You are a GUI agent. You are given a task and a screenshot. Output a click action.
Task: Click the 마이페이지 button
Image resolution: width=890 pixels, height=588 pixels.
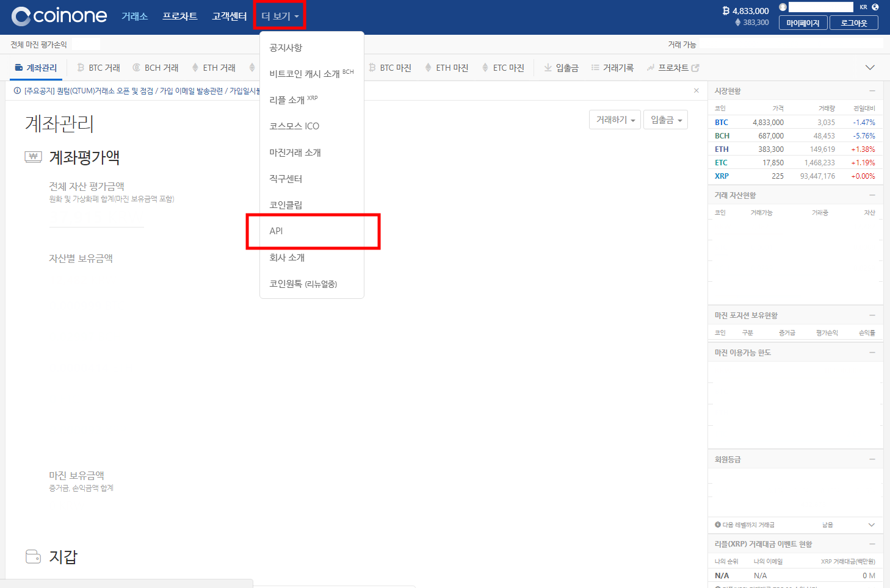click(x=803, y=23)
